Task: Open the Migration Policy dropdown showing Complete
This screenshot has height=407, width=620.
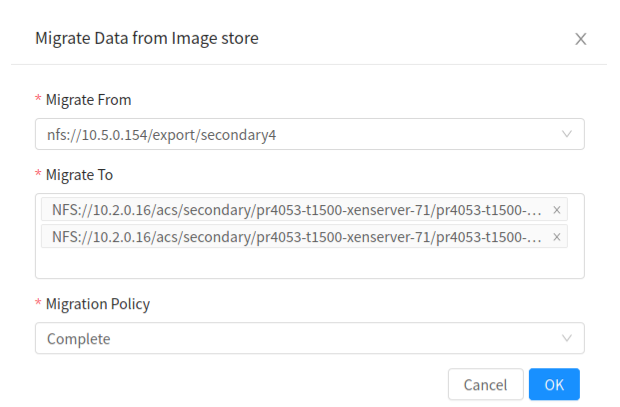Action: tap(310, 338)
